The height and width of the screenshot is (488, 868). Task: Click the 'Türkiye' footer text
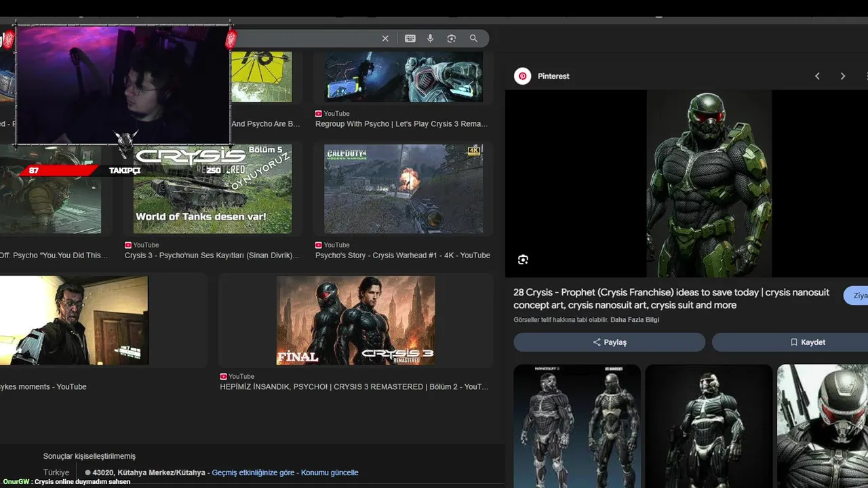(x=56, y=472)
